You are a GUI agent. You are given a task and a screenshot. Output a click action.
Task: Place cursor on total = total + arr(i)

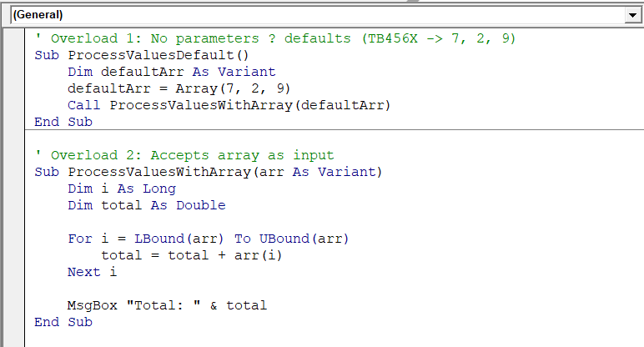(x=192, y=255)
